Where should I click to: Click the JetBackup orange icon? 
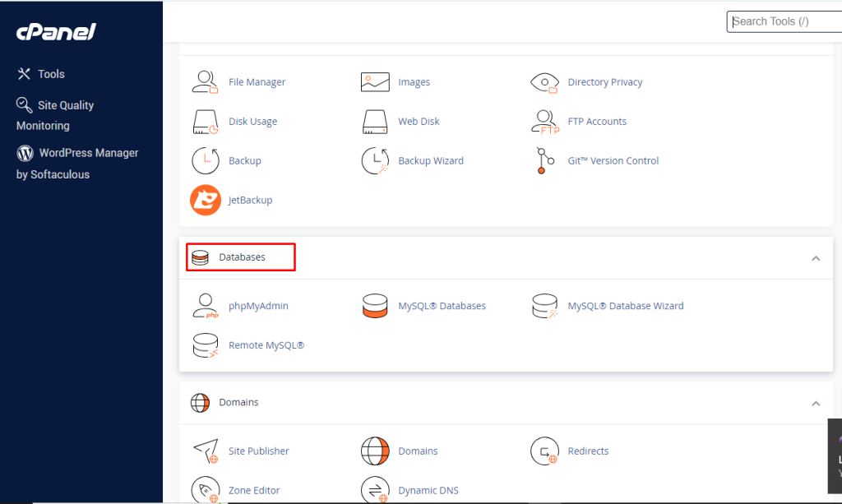click(205, 200)
